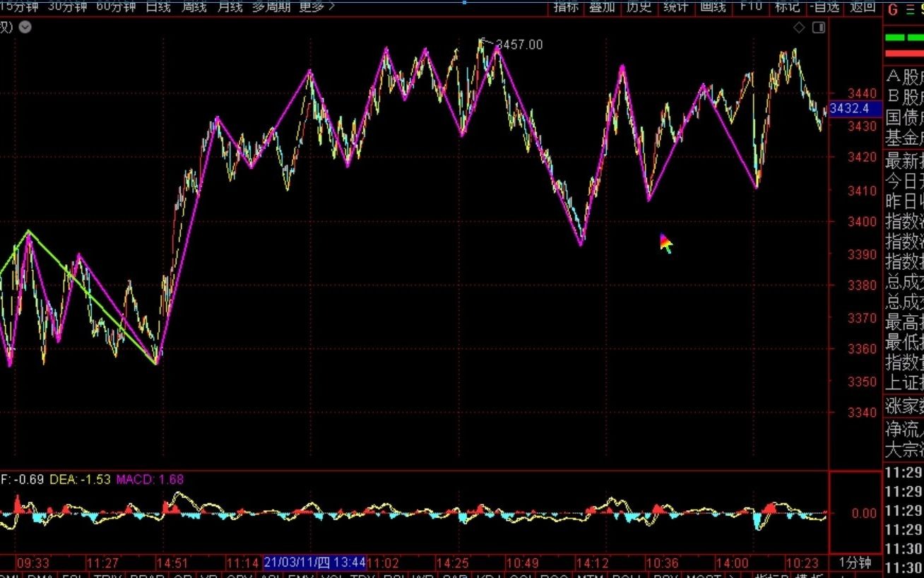Select the B股 row in side panel
Viewport: 924px width, 578px height.
click(x=904, y=97)
